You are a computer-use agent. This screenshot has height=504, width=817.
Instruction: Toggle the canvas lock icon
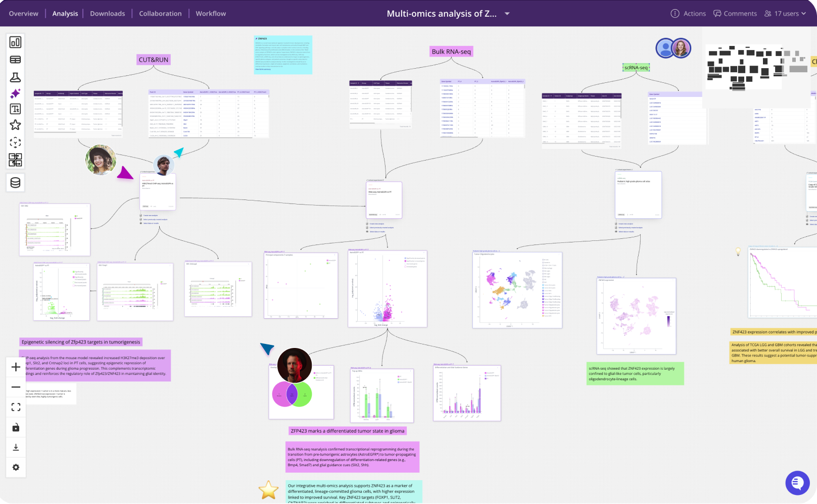click(16, 427)
